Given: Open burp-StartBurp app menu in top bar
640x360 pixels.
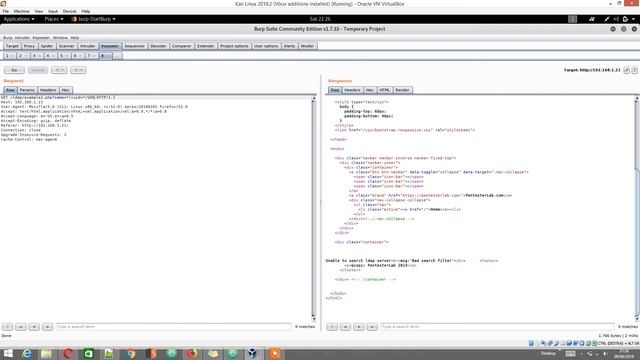Looking at the screenshot, I should coord(93,19).
